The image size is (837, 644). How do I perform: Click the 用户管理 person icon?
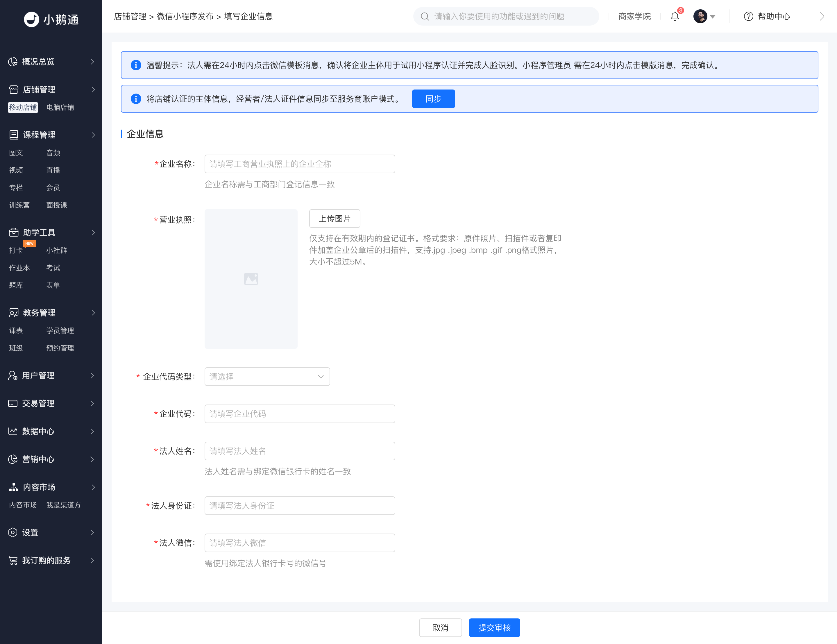coord(13,376)
